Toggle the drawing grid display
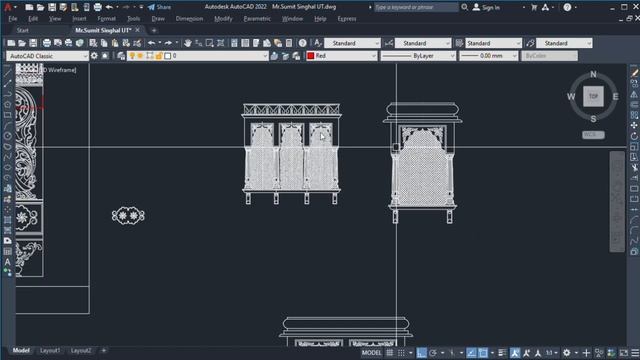Image resolution: width=640 pixels, height=360 pixels. point(390,353)
